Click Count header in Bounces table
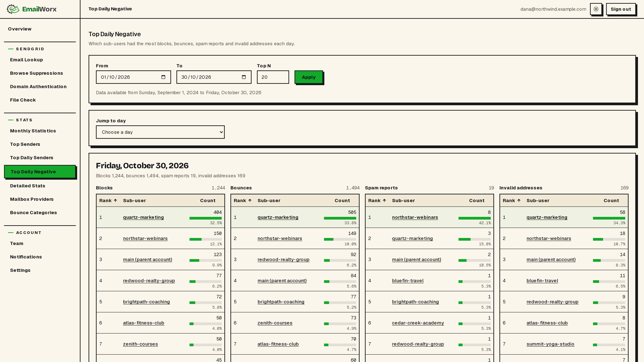This screenshot has width=644, height=362. tap(342, 200)
